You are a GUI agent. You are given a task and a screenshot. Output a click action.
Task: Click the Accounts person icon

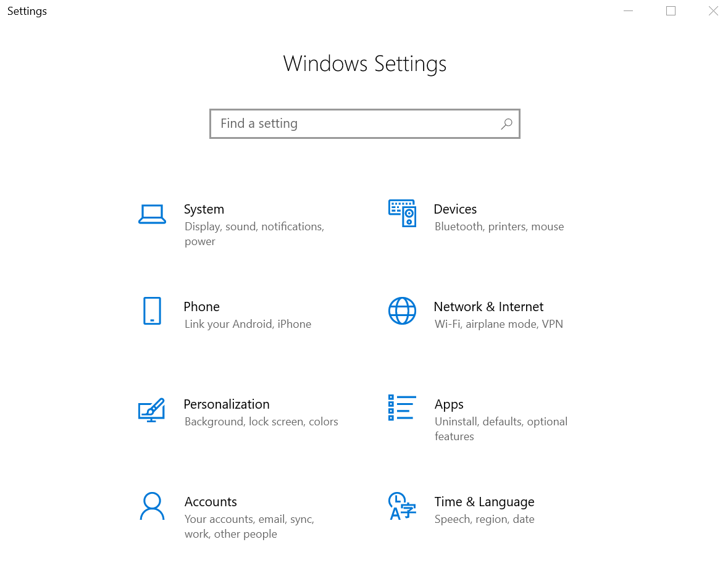tap(152, 506)
